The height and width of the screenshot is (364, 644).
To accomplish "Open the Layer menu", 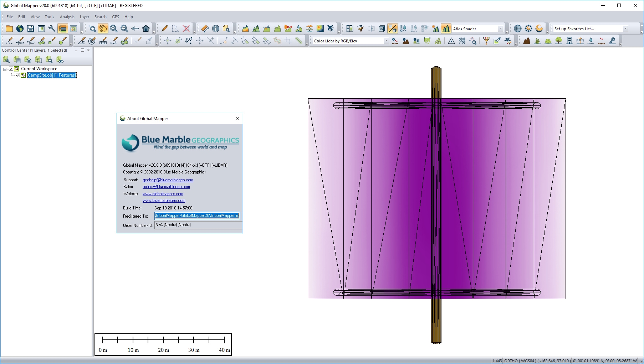I will 85,17.
